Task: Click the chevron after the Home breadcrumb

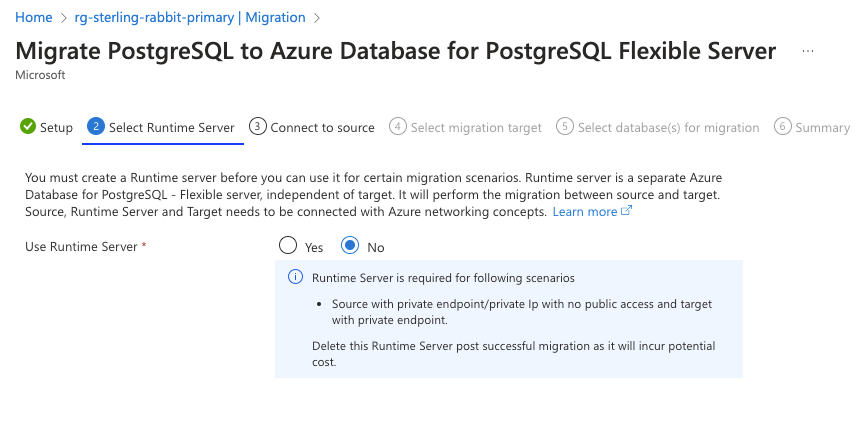Action: (x=63, y=18)
